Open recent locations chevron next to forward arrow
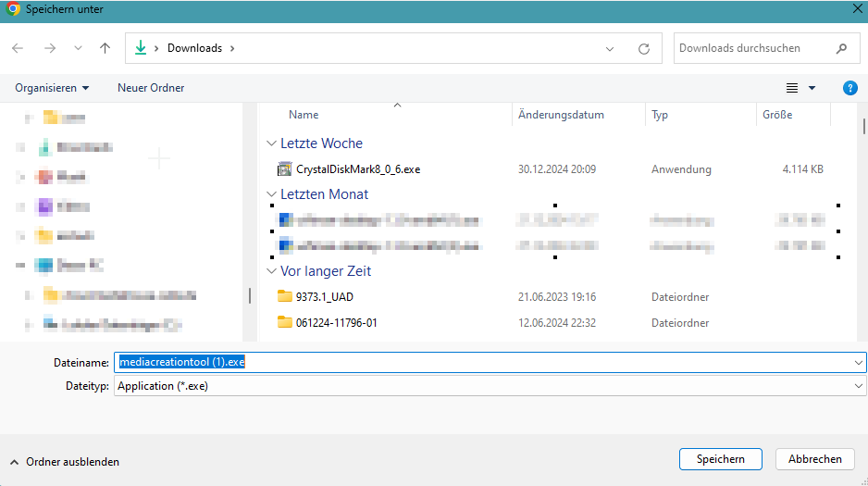 (78, 48)
